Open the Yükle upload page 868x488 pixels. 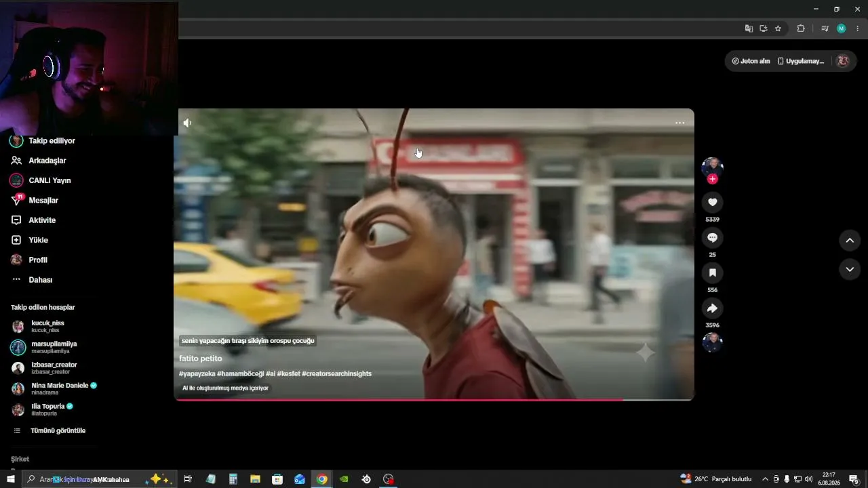coord(30,240)
